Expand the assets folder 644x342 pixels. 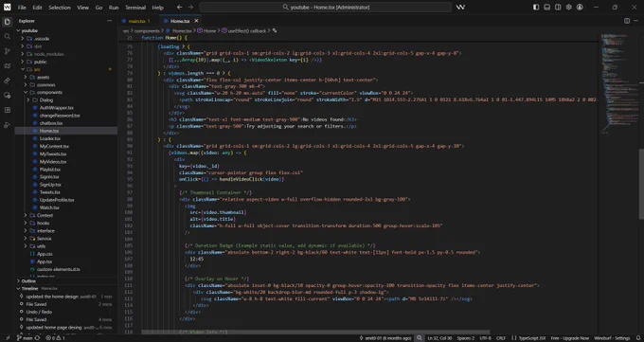[26, 78]
